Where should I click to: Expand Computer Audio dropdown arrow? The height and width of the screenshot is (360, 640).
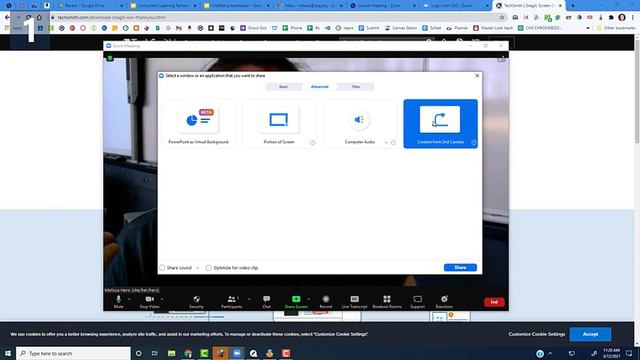click(x=386, y=142)
